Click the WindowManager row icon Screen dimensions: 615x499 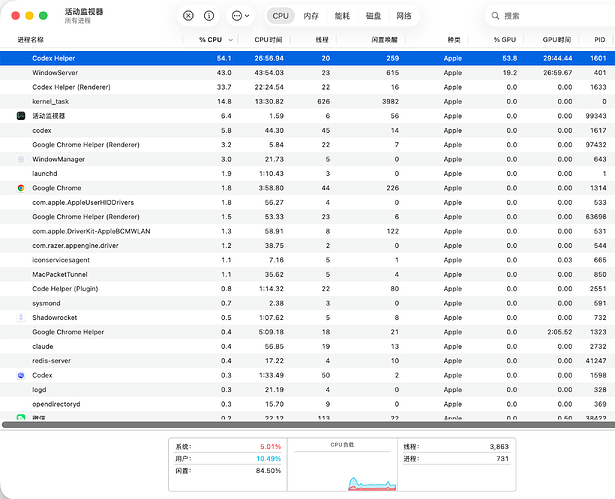pos(21,159)
